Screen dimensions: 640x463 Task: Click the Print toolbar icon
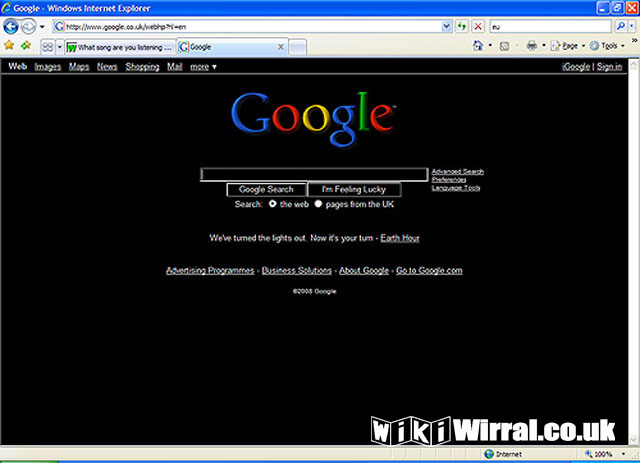531,45
